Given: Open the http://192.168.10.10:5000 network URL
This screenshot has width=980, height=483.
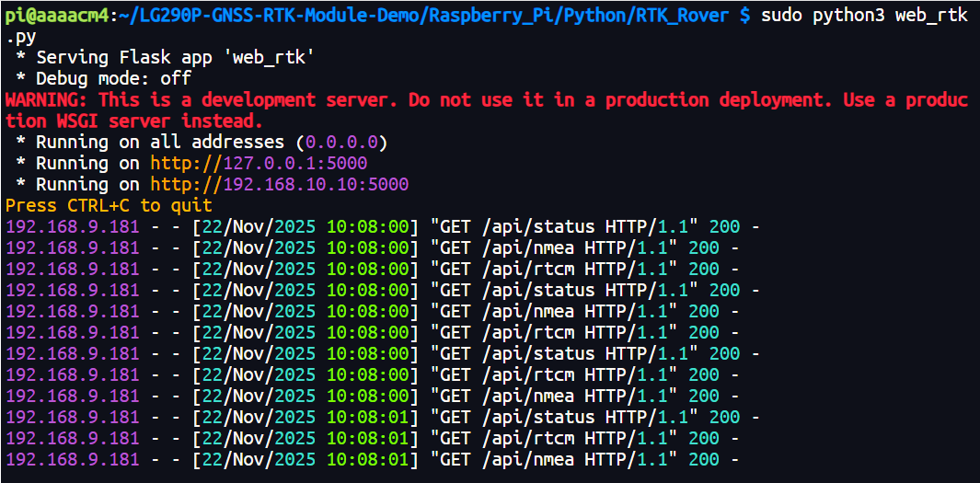Looking at the screenshot, I should coord(280,185).
